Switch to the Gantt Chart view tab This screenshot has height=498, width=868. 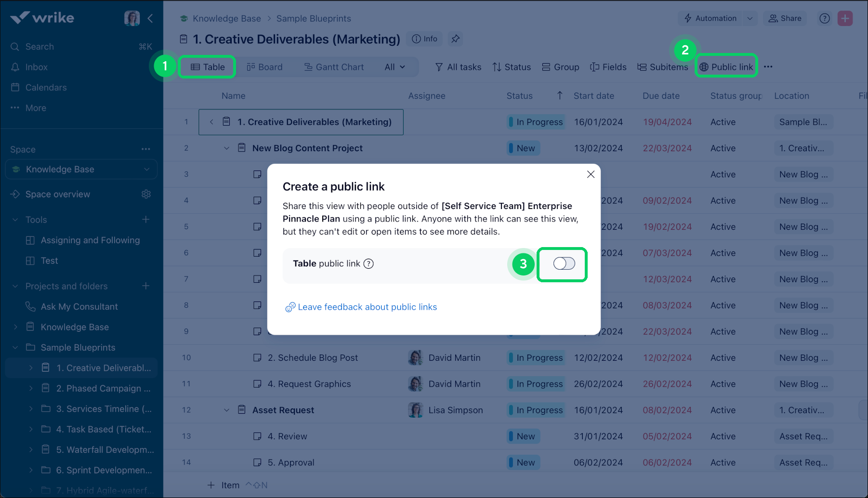334,67
